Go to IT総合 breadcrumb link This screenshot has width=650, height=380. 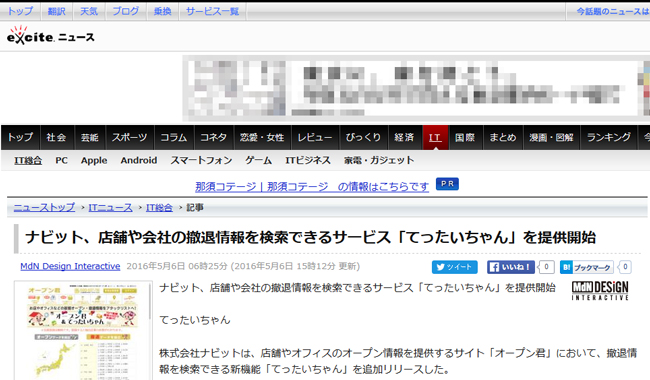[159, 207]
